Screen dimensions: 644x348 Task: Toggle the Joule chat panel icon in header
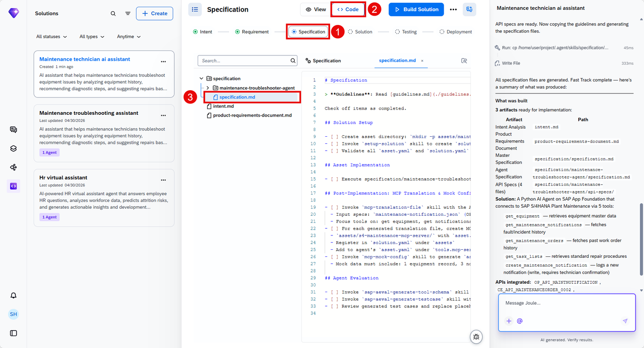click(470, 9)
